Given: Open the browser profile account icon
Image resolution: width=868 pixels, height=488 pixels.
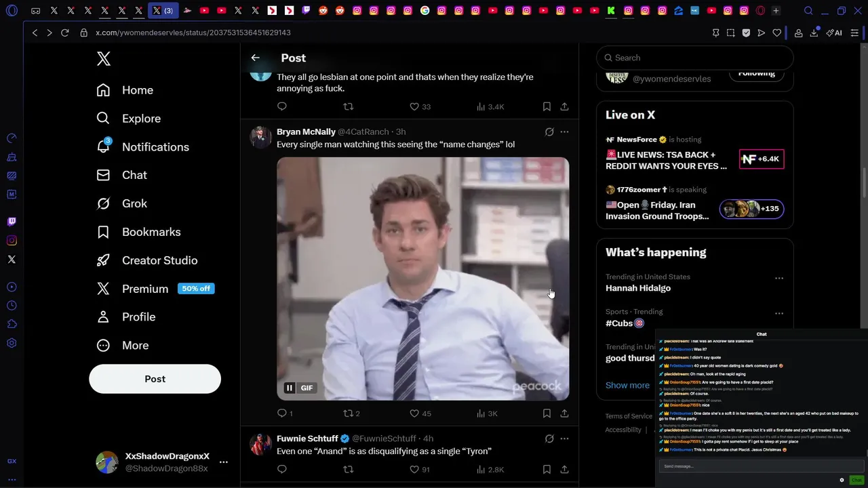Looking at the screenshot, I should (x=799, y=33).
